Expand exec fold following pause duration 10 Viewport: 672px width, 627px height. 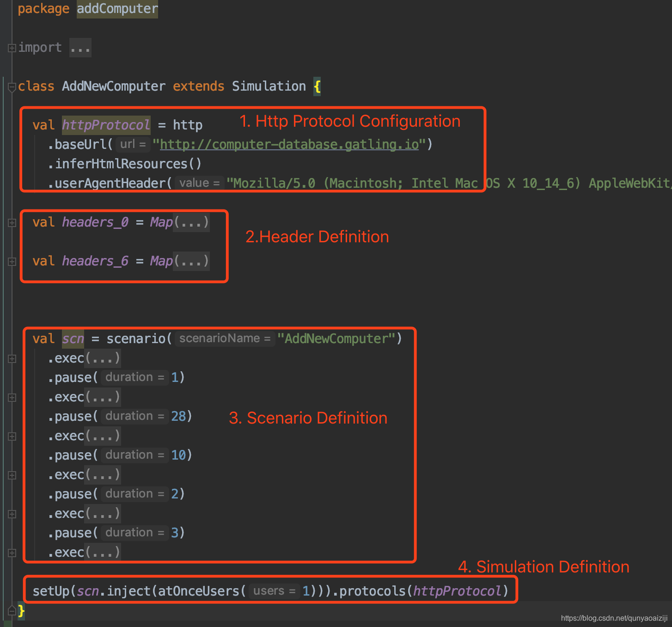tap(12, 475)
